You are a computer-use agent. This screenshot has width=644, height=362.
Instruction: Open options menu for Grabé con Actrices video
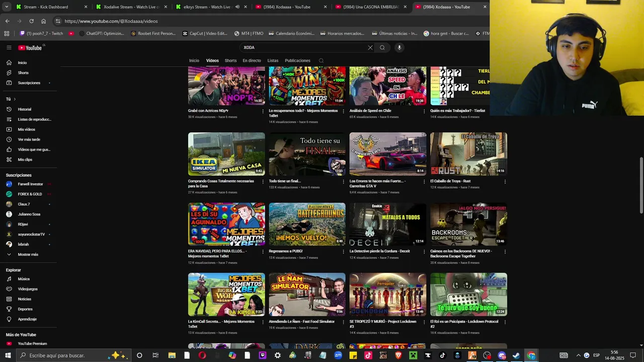tap(263, 111)
